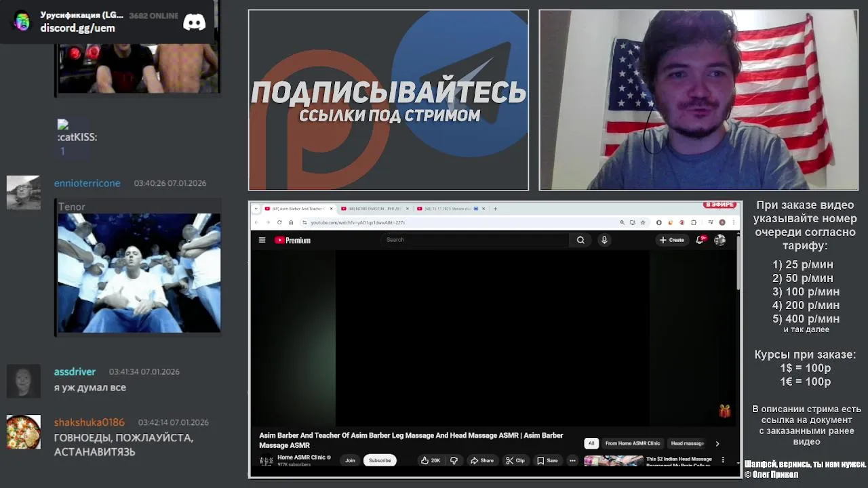Open Chrome three-dot menu
Screen dimensions: 868x488
coord(733,222)
